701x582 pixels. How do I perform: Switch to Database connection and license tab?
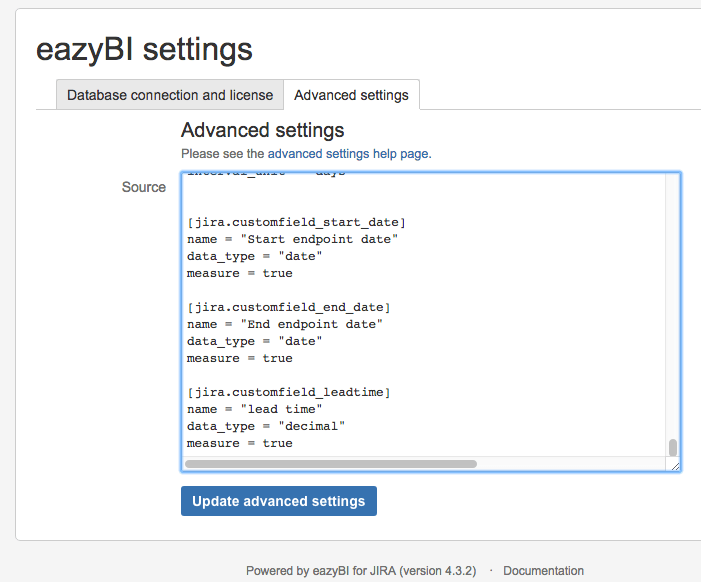[170, 95]
